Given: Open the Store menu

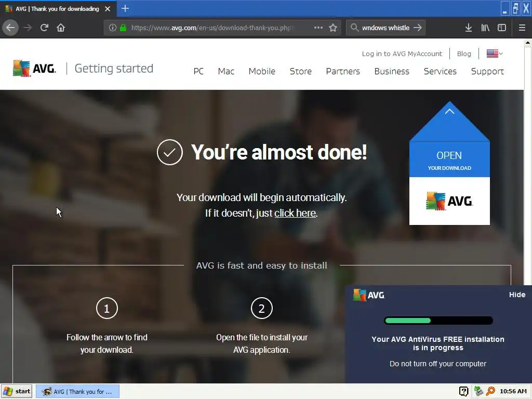Looking at the screenshot, I should click(301, 71).
